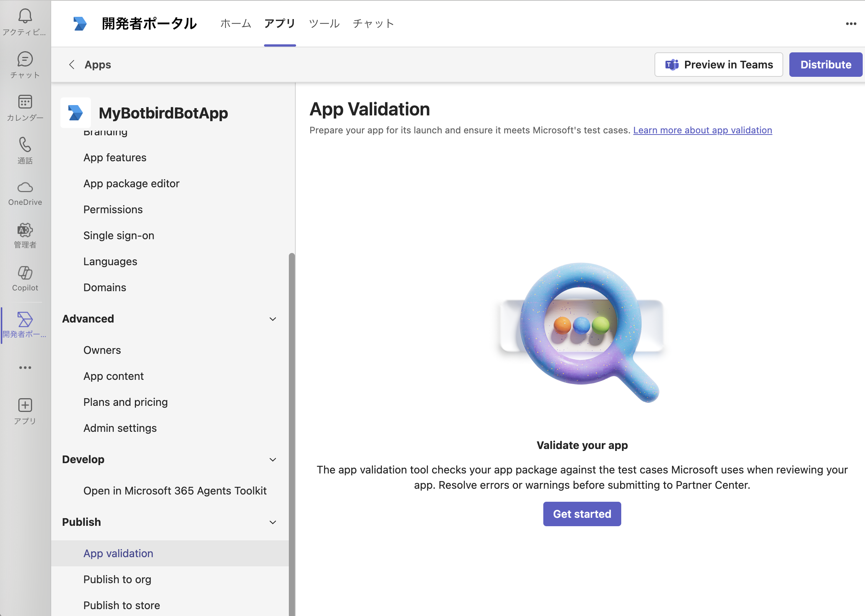Click the Get started button
This screenshot has height=616, width=865.
pos(582,514)
